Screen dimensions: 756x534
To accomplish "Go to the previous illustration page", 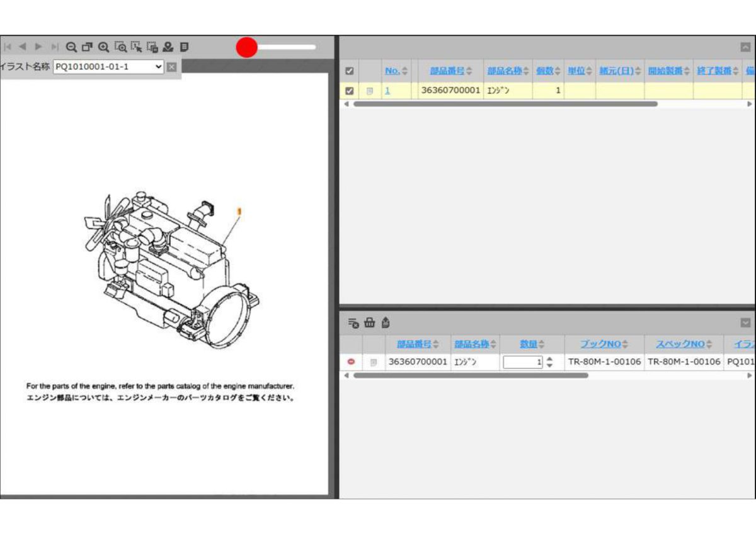I will click(x=23, y=47).
